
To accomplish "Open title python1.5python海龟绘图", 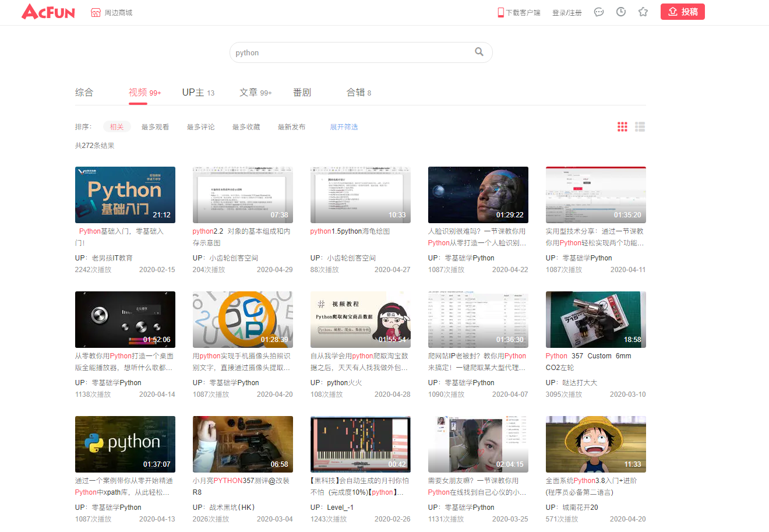I will [x=350, y=231].
